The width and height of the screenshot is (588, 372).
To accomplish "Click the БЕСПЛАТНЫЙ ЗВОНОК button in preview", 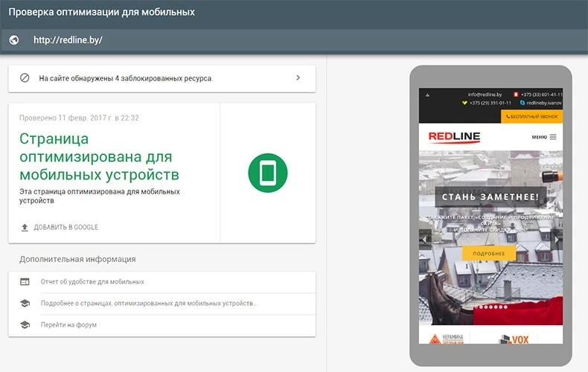I will click(531, 117).
